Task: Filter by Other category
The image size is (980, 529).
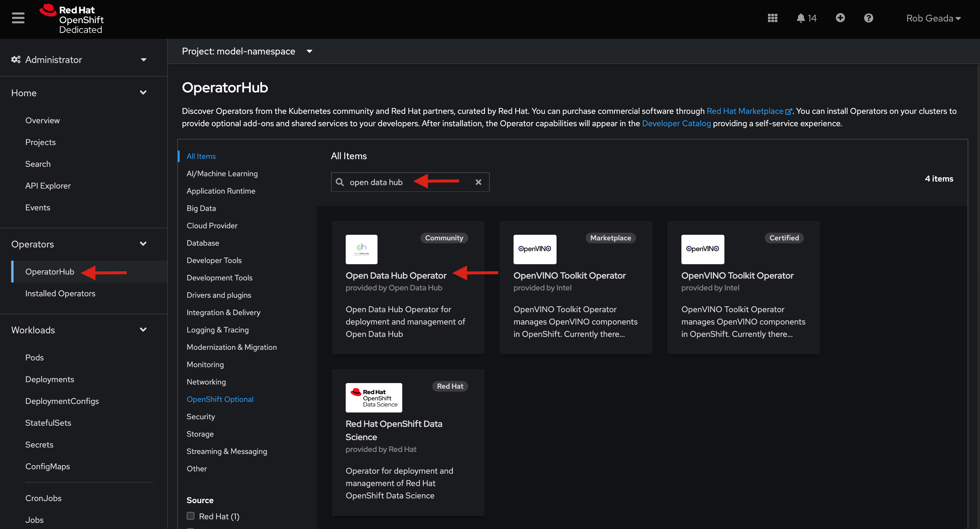Action: point(196,469)
